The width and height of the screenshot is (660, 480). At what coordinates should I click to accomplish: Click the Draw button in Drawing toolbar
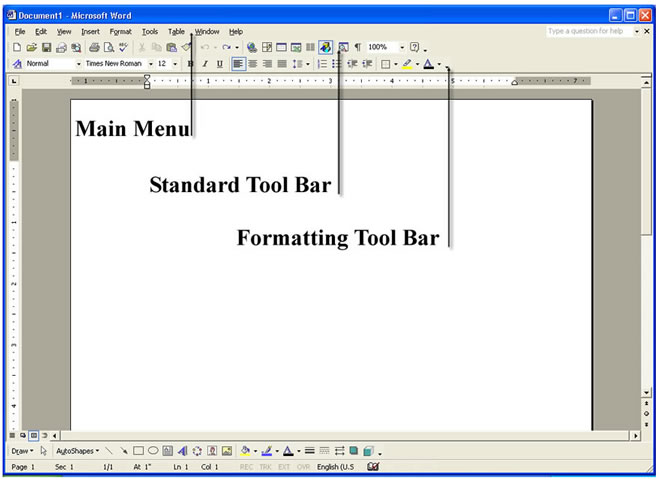(20, 451)
